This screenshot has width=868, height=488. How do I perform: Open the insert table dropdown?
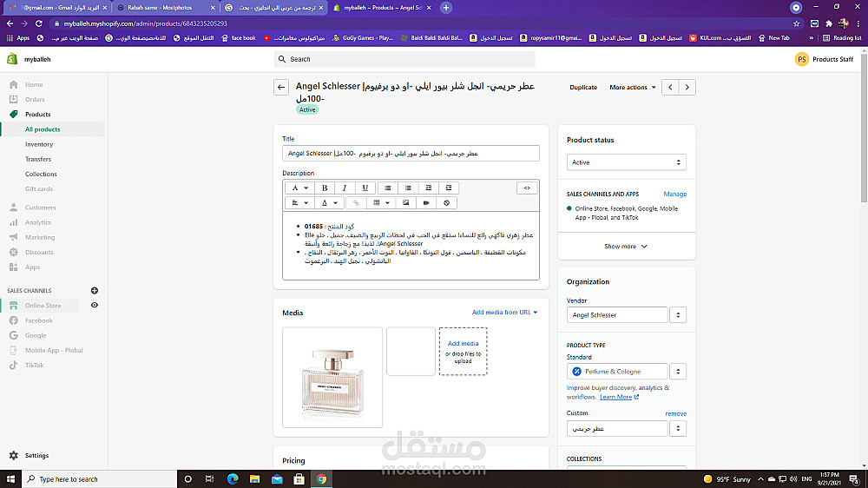tap(381, 202)
